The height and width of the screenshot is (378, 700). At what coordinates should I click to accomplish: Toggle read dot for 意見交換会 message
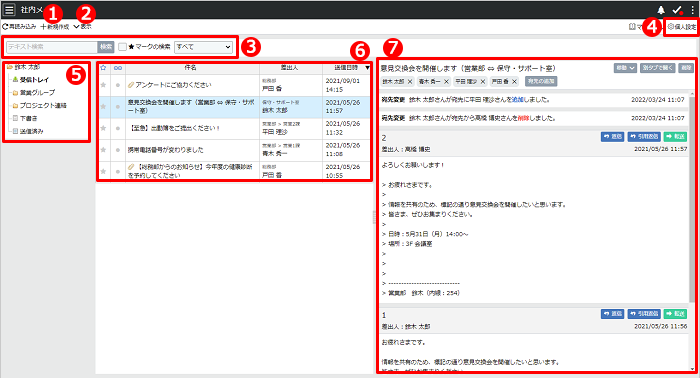pos(118,107)
